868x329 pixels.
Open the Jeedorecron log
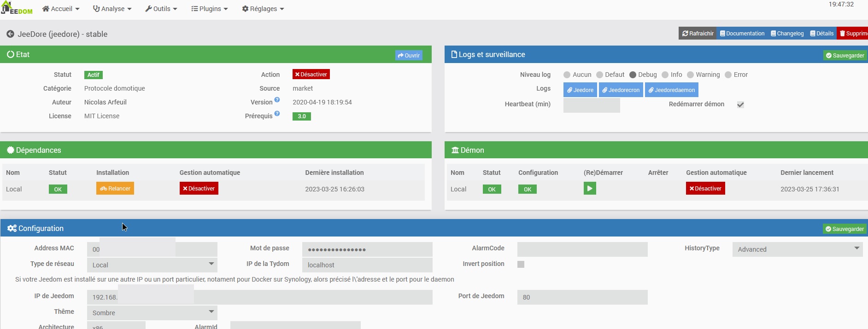click(621, 90)
